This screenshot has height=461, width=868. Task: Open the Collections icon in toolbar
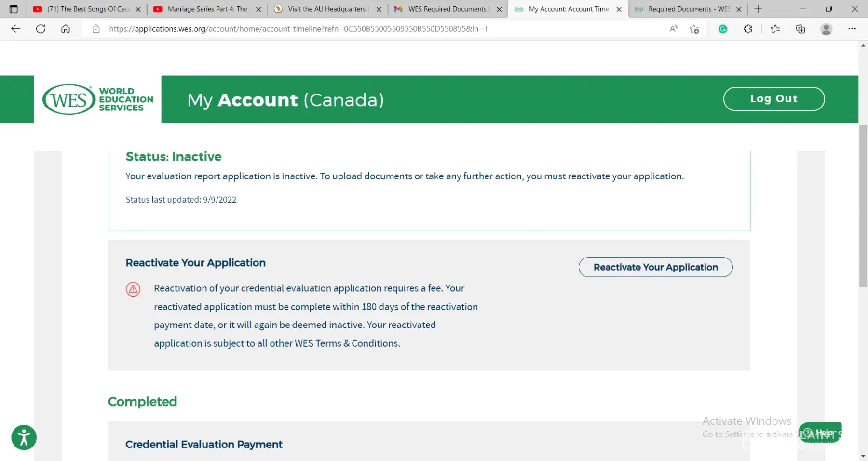(x=800, y=29)
